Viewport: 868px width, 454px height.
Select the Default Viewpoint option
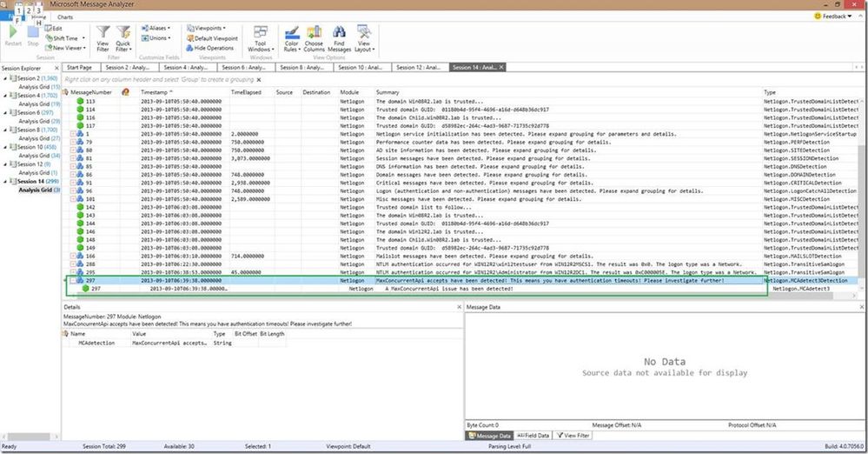click(212, 38)
